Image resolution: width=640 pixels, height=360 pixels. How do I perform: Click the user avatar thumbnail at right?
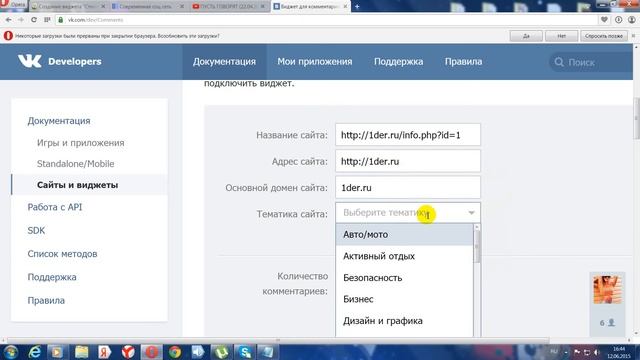tap(607, 289)
